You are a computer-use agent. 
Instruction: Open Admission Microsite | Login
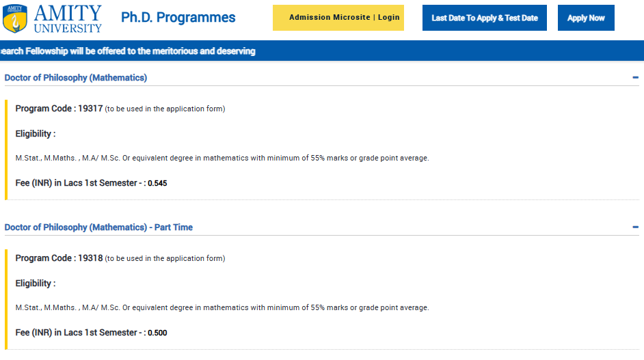(338, 18)
